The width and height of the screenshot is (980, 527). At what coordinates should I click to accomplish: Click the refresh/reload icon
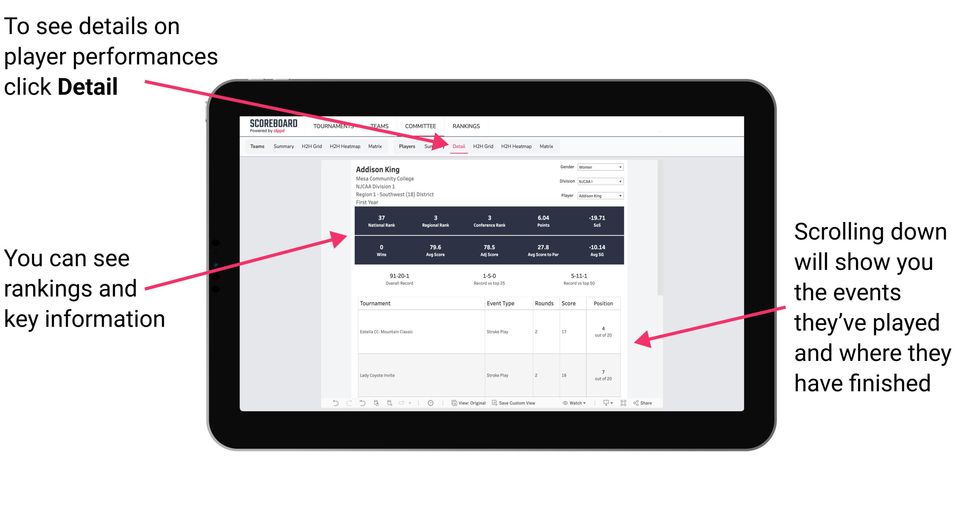click(376, 407)
